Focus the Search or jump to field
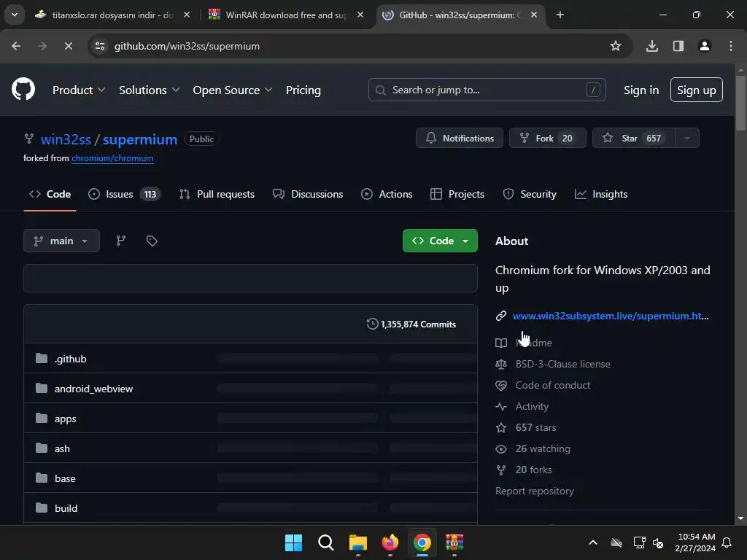 coord(487,90)
